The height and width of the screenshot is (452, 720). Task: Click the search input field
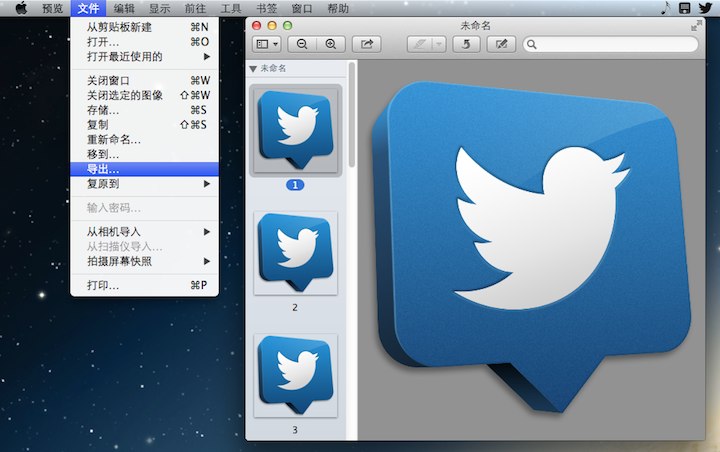pos(611,44)
